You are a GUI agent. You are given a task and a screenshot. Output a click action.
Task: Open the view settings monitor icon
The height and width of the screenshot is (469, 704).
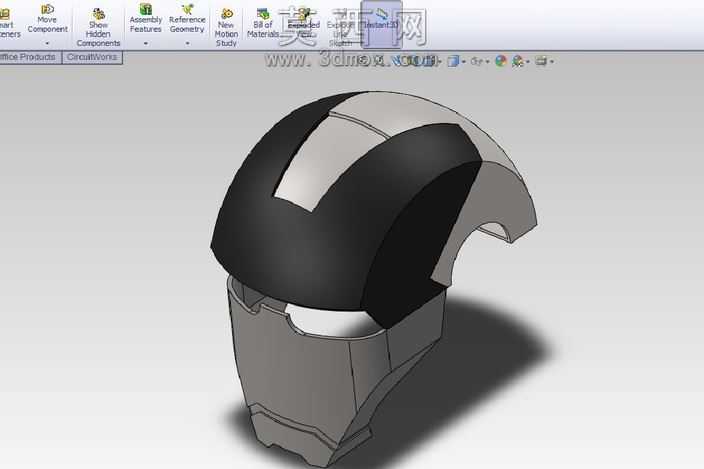pos(541,61)
